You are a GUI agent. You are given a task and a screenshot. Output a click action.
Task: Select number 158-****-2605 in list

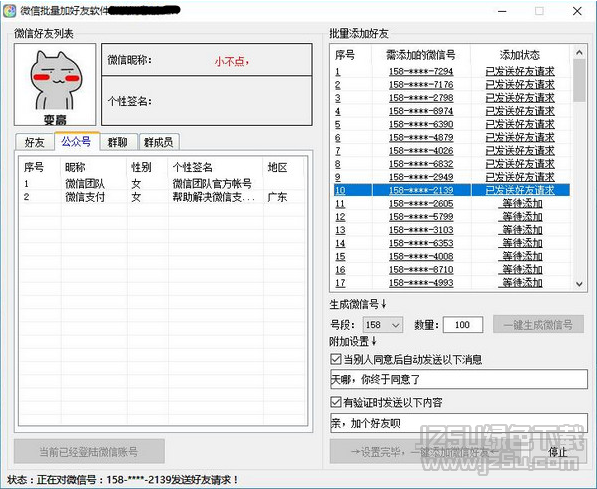[421, 203]
